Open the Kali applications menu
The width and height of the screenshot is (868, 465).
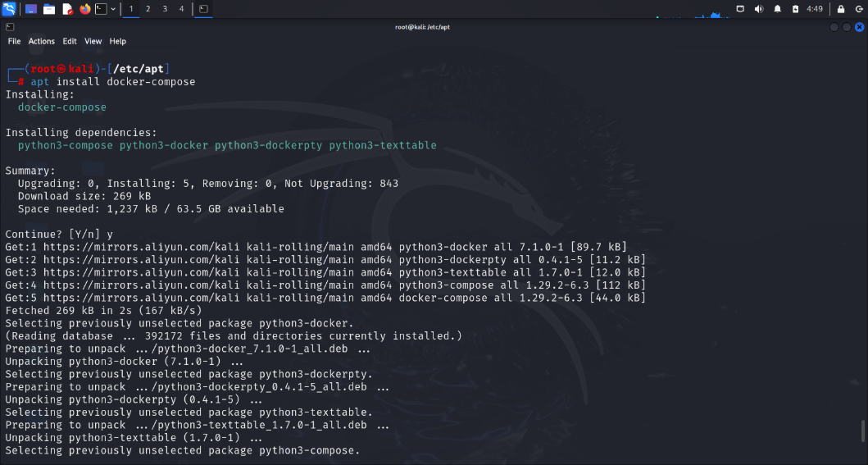point(9,9)
